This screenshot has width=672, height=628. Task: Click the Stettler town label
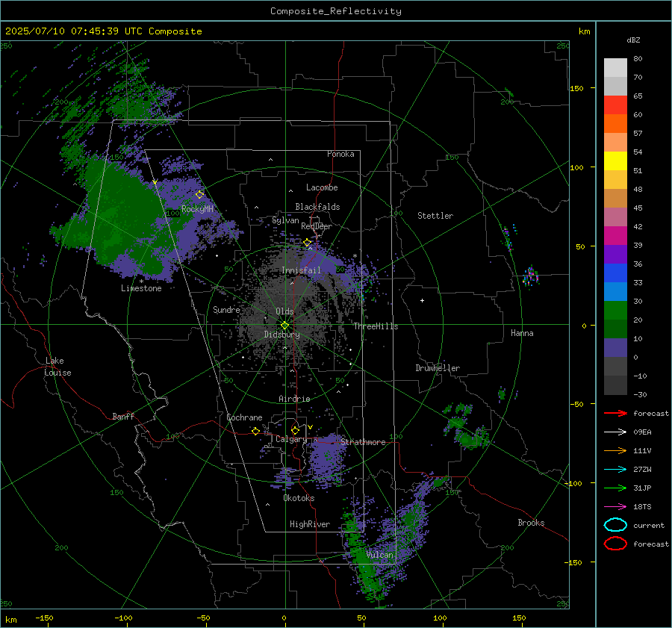tap(435, 216)
